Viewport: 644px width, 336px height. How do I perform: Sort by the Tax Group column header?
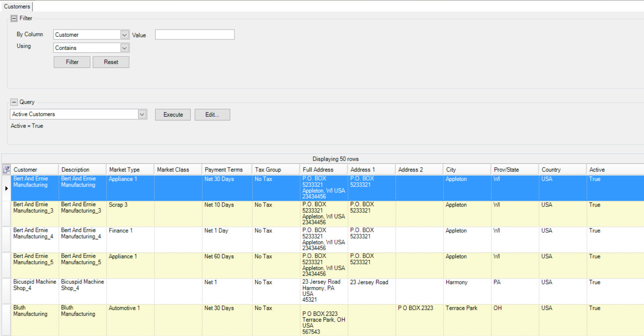pos(276,170)
